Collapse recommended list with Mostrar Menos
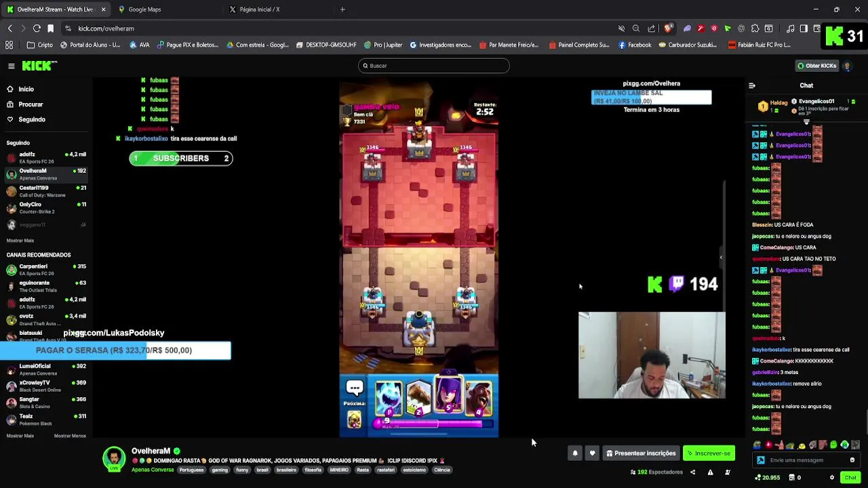Viewport: 868px width, 488px height. [70, 436]
